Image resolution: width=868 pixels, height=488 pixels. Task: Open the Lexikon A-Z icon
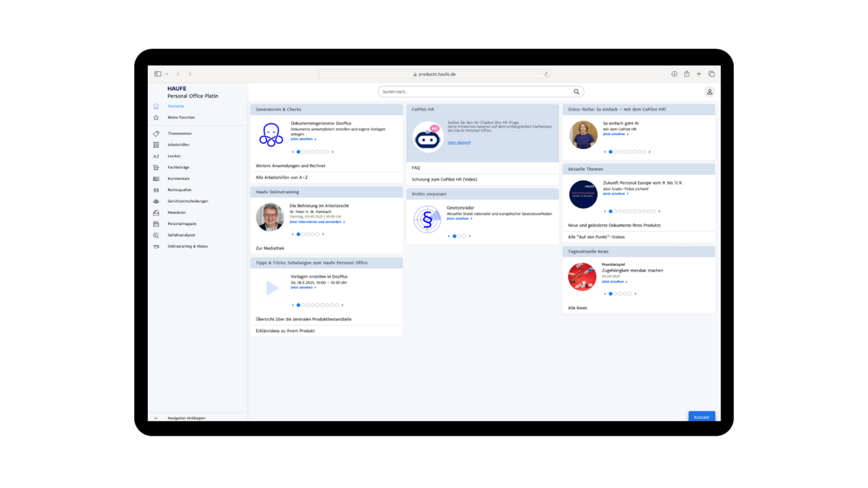(156, 156)
